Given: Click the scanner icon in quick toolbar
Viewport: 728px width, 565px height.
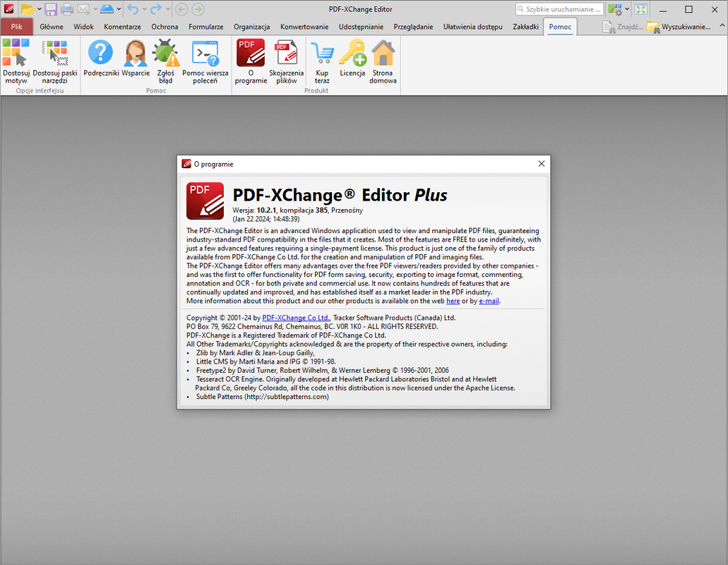Looking at the screenshot, I should point(107,9).
